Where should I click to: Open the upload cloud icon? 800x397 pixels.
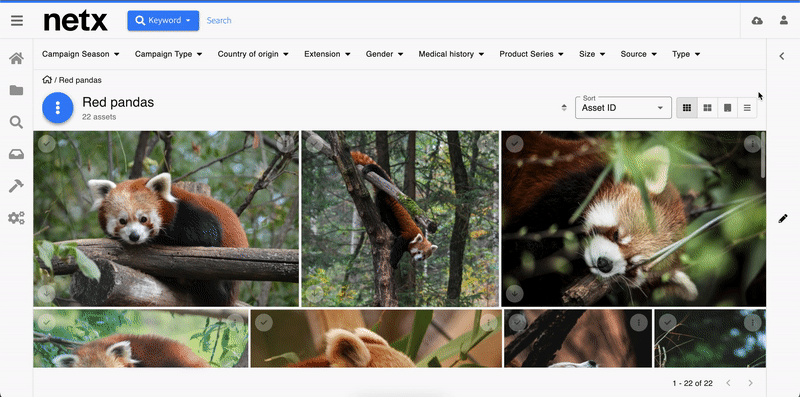pyautogui.click(x=757, y=20)
